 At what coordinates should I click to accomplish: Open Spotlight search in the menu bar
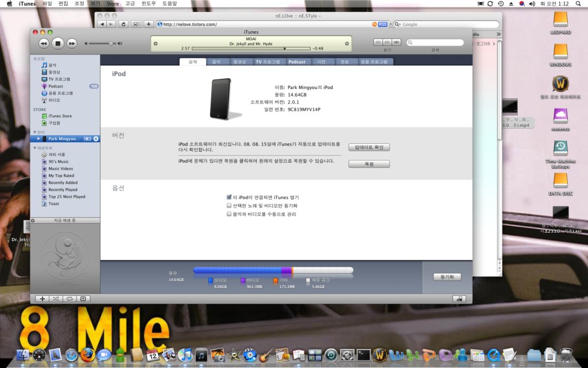(578, 3)
